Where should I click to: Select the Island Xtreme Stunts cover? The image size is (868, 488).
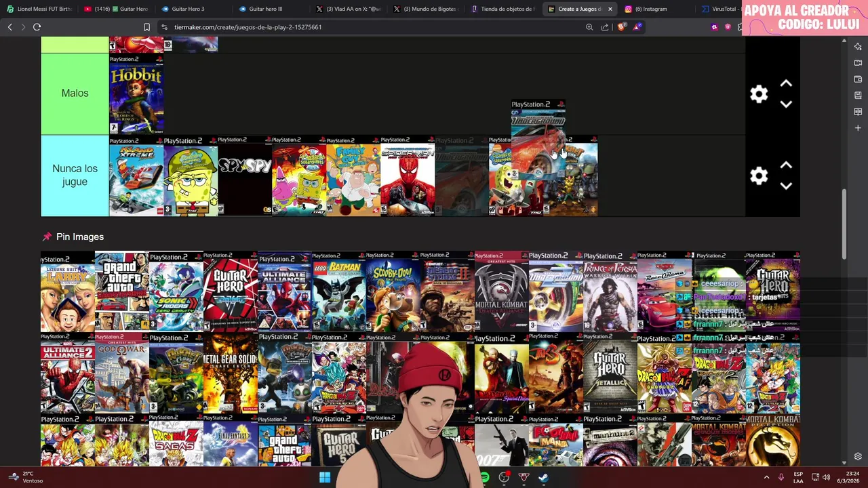(136, 176)
